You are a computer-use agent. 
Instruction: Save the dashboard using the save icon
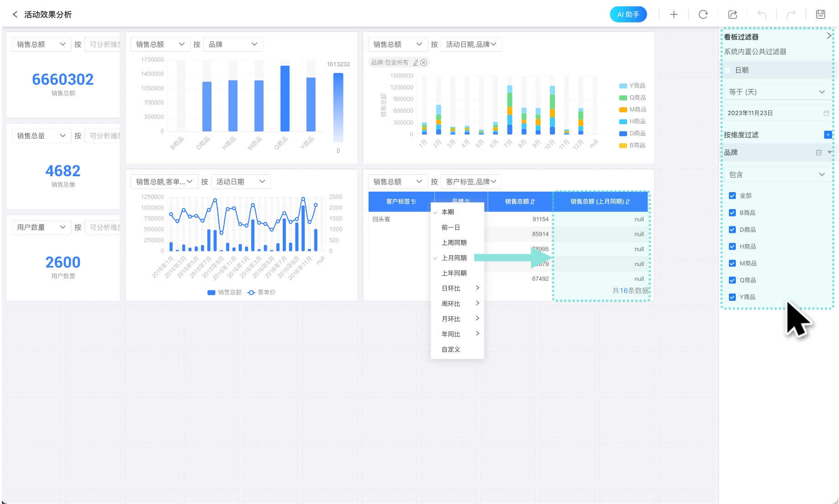[x=820, y=15]
